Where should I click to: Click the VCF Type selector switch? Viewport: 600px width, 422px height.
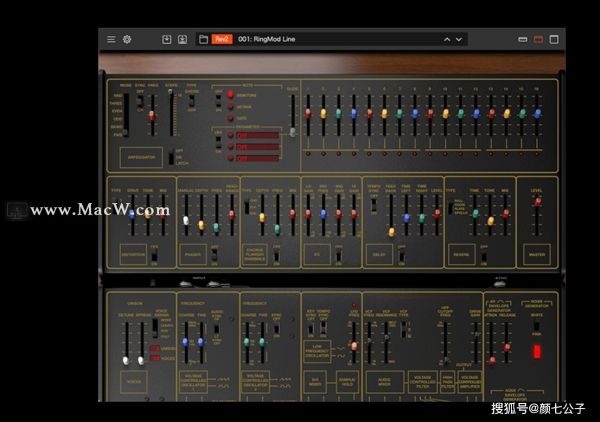point(403,329)
